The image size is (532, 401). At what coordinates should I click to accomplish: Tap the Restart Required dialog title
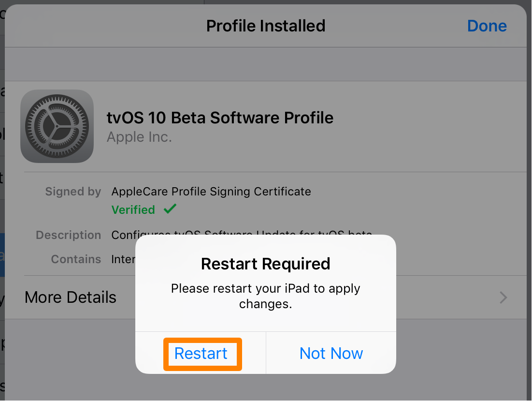(x=265, y=265)
